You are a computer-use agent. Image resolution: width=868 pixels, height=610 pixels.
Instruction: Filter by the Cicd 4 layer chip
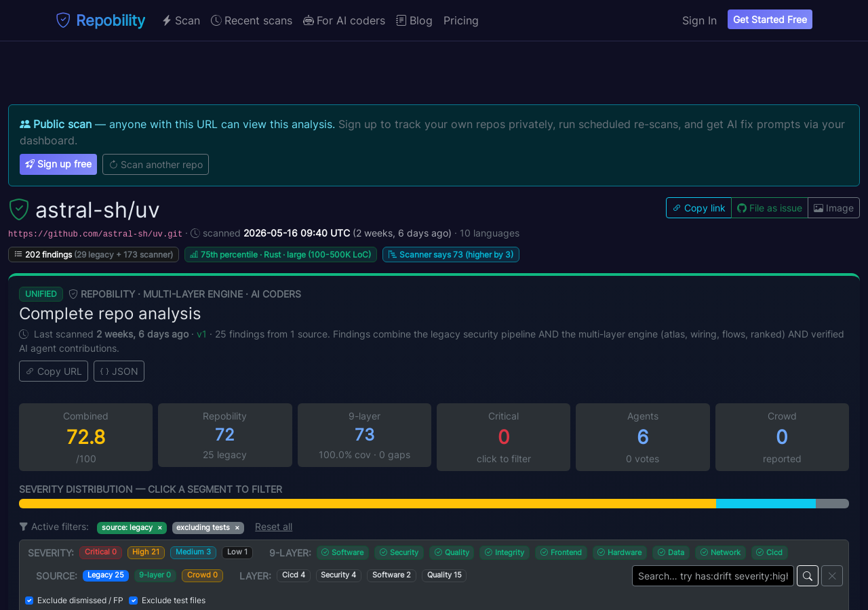tap(294, 575)
